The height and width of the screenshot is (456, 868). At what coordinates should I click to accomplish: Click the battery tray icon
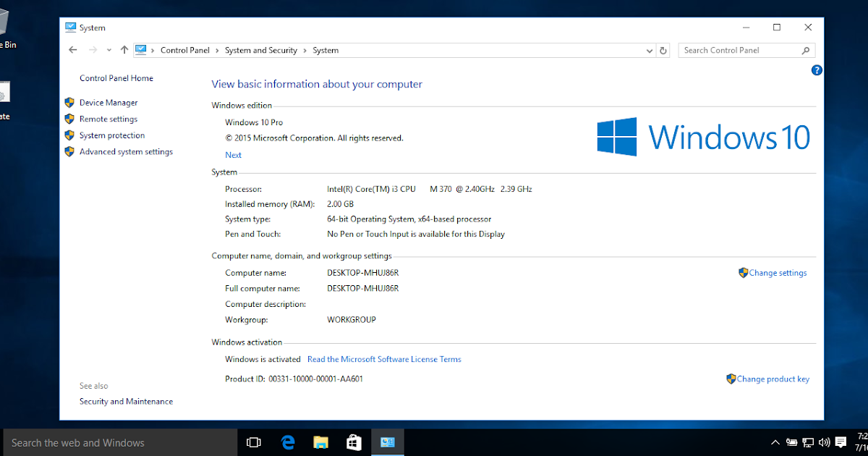coord(792,442)
